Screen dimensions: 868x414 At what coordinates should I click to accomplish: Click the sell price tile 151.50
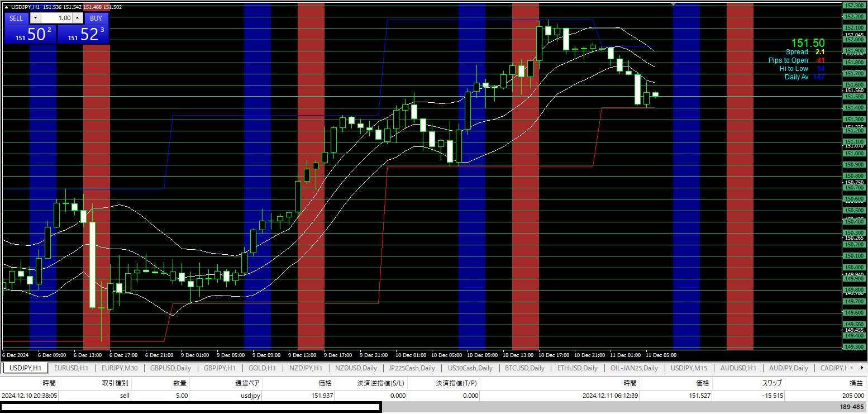click(31, 34)
